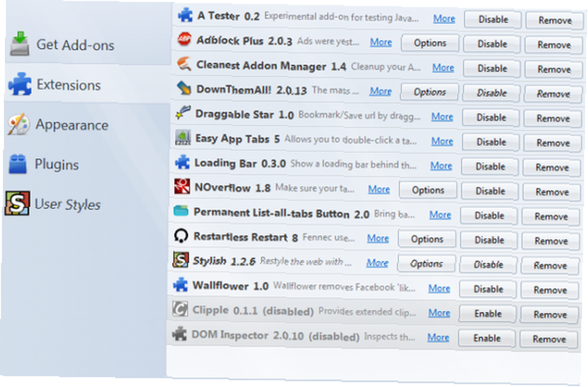Click the Draggable Star icon
588x387 pixels.
(183, 112)
